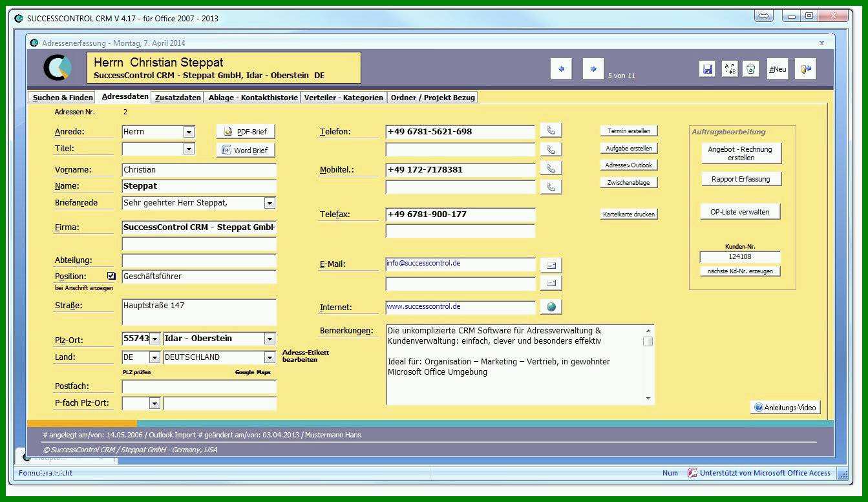Click into the Name field Steppat
The width and height of the screenshot is (868, 502).
[x=199, y=186]
